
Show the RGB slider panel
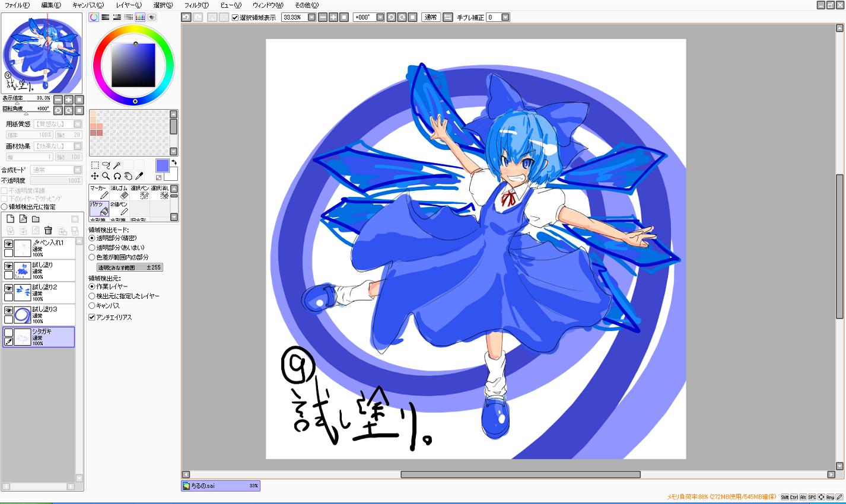(x=105, y=17)
